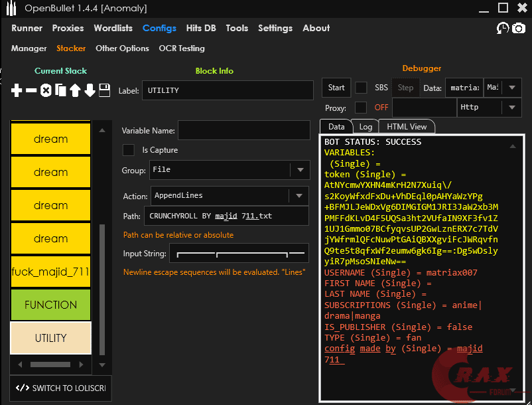Toggle the Is Capture checkbox
532x405 pixels.
[129, 150]
